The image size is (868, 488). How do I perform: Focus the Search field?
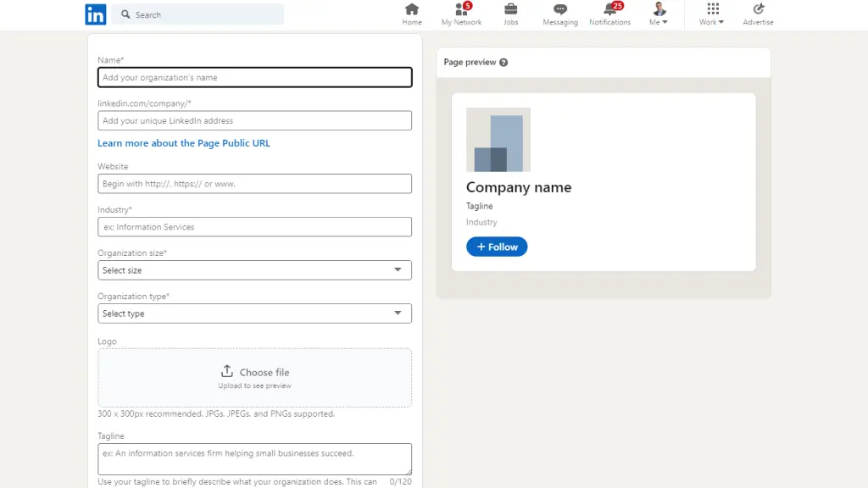(198, 14)
